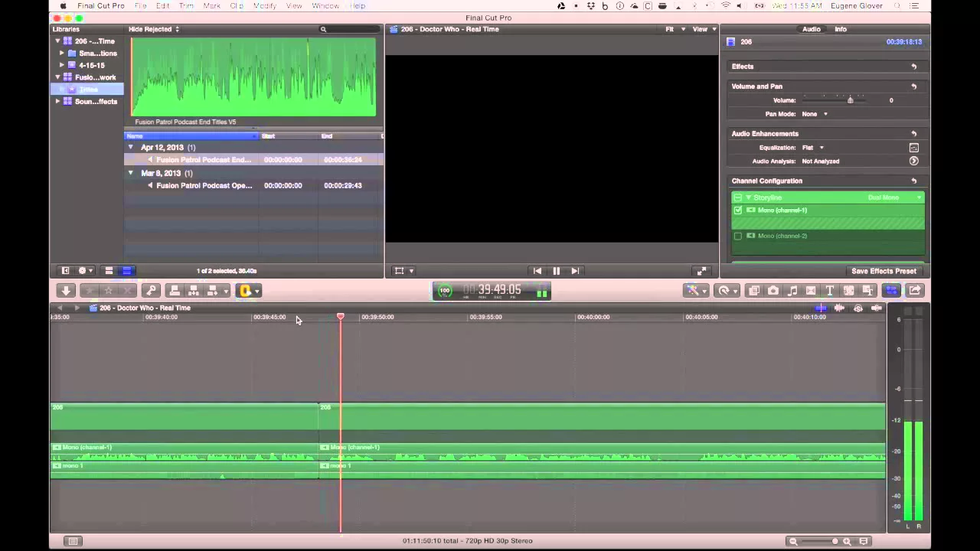Open the Keyword Editor key icon
This screenshot has width=980, height=551.
pyautogui.click(x=151, y=291)
